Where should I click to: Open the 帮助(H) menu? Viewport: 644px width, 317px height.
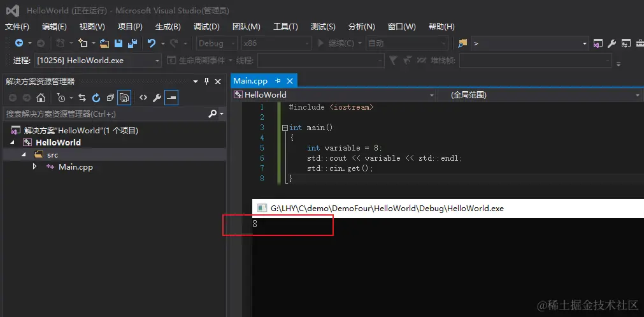point(441,27)
